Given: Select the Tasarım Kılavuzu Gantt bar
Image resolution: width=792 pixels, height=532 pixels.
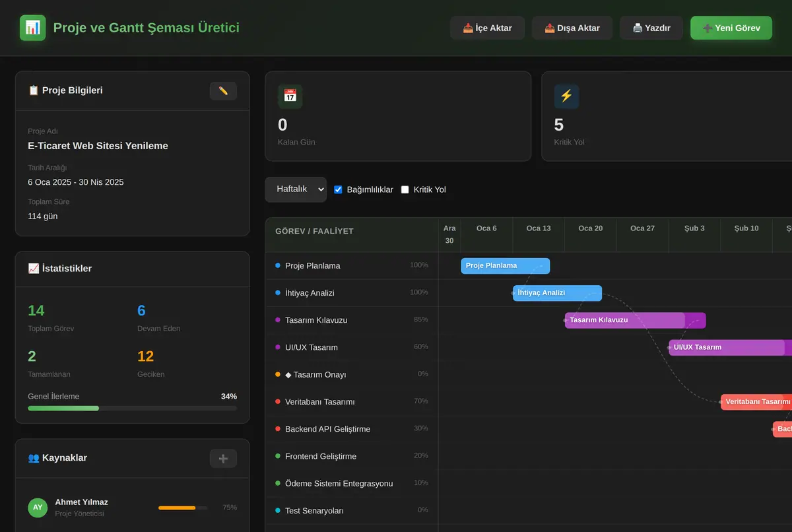Looking at the screenshot, I should 636,320.
